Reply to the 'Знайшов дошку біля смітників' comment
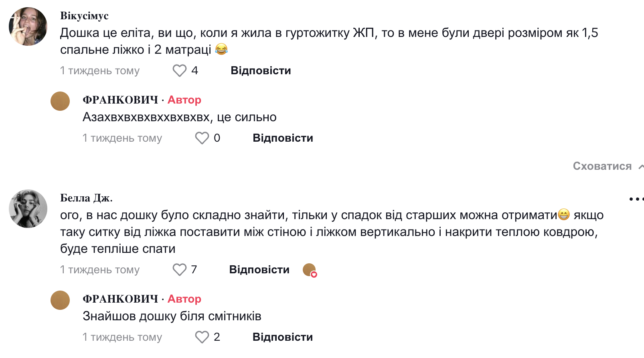 coord(283,337)
